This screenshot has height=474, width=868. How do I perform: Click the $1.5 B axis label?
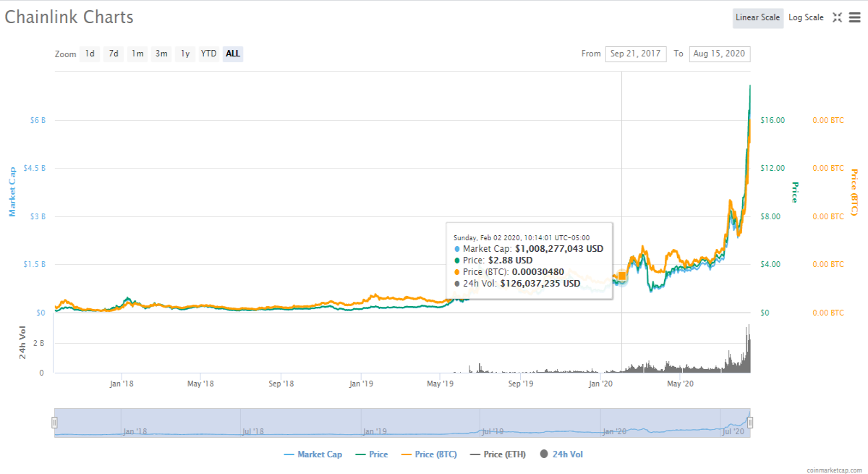point(35,264)
